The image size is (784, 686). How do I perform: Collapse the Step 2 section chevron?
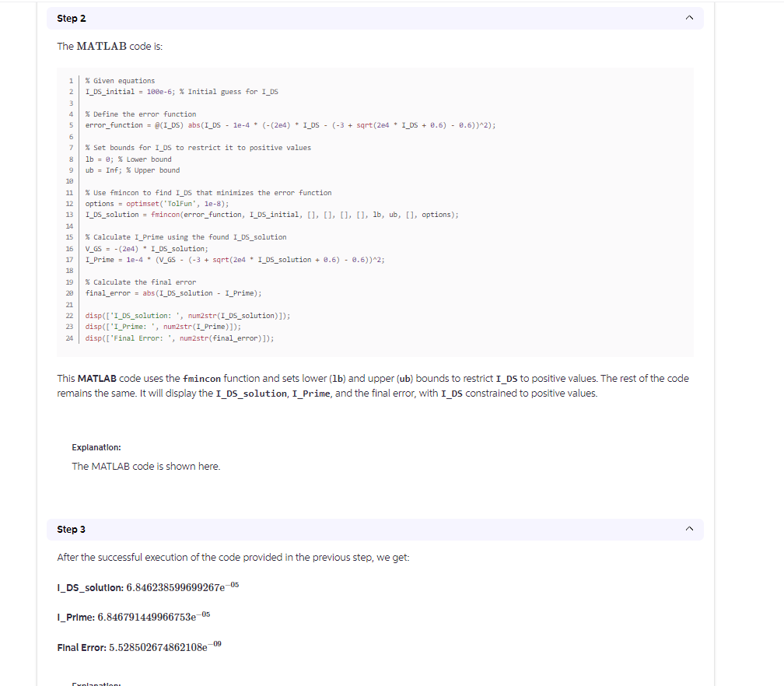688,18
